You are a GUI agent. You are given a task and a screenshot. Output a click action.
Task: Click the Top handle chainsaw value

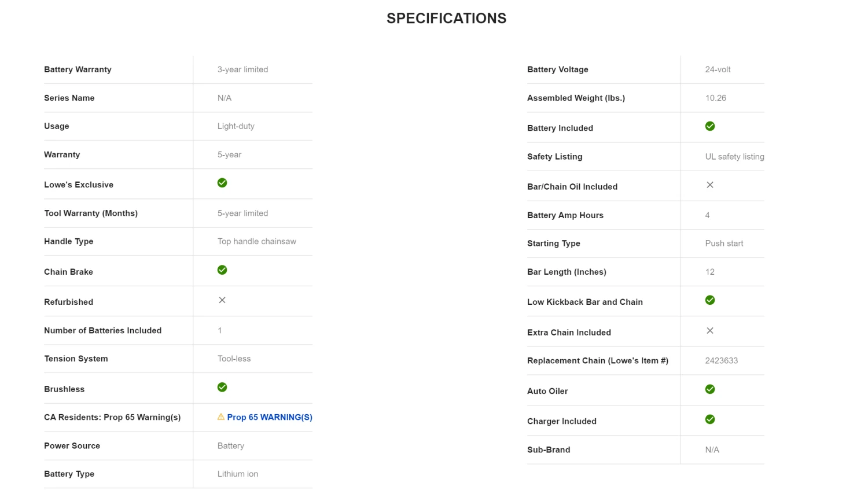(256, 241)
